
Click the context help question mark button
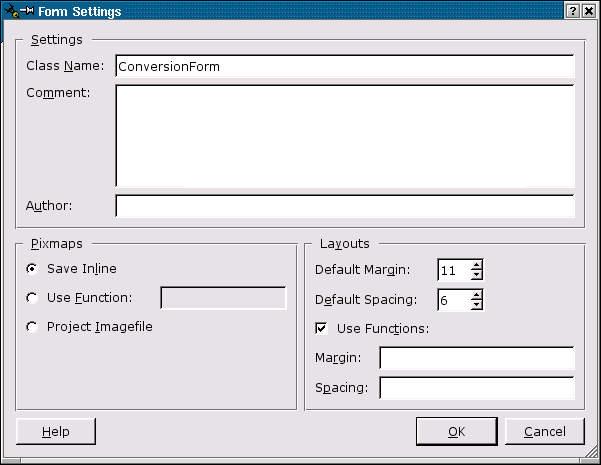point(571,11)
